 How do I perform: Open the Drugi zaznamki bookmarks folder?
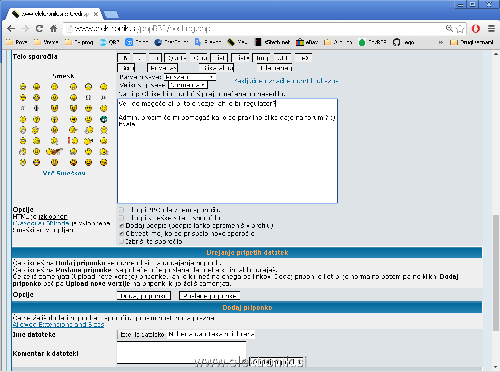coord(472,42)
